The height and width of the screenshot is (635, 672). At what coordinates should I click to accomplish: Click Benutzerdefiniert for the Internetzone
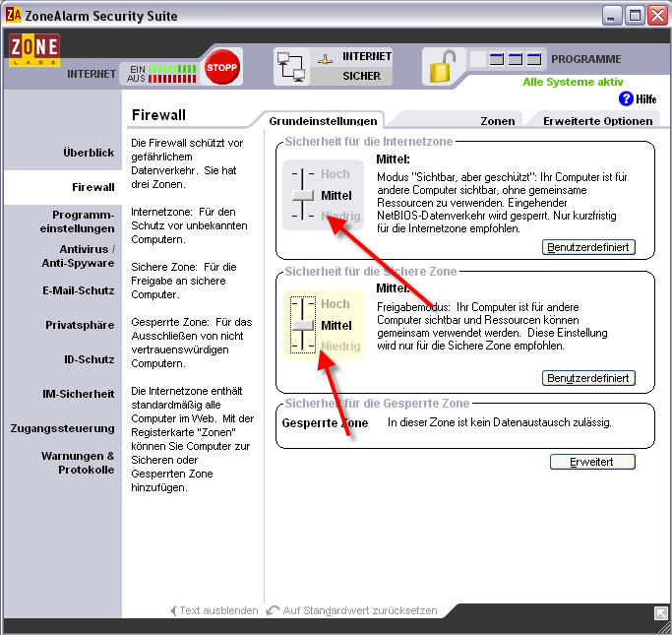click(588, 247)
